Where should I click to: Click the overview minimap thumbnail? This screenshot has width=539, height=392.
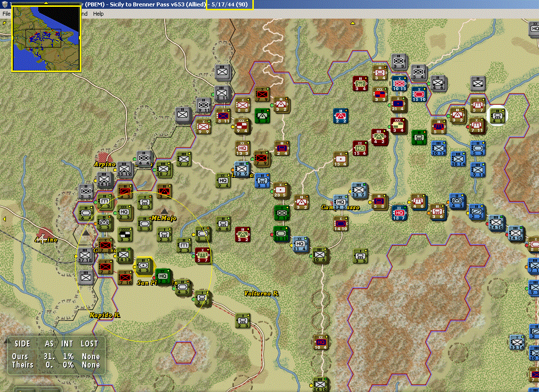point(47,39)
